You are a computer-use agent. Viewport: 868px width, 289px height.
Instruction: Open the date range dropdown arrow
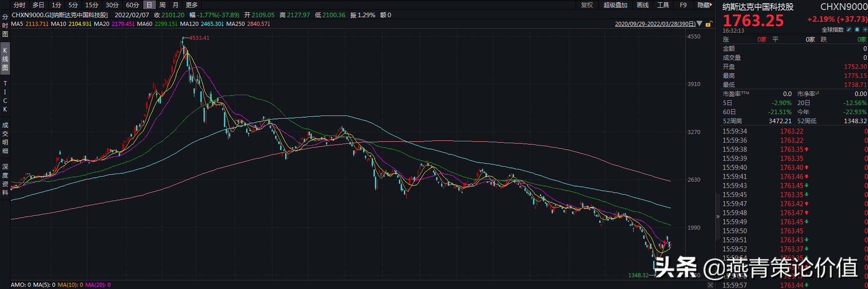699,24
